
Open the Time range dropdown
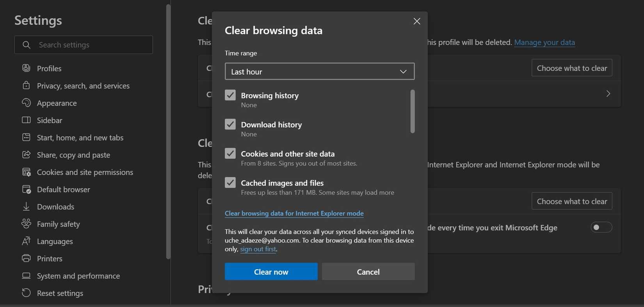319,71
